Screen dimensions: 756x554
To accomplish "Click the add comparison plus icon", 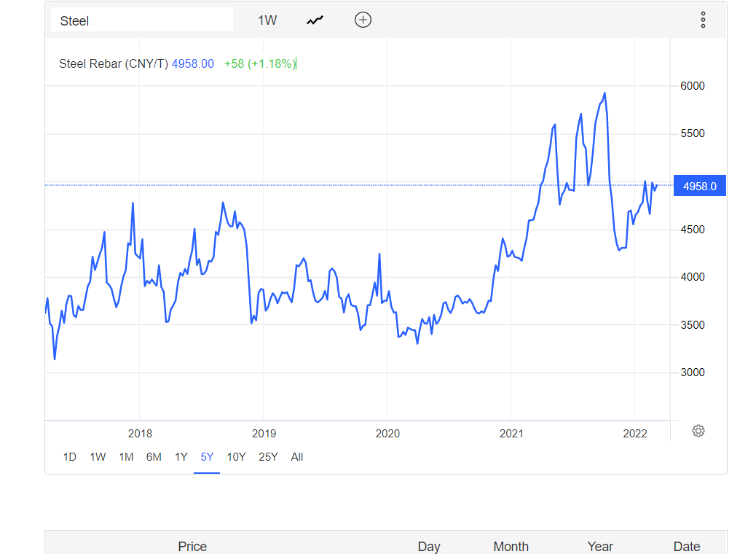I will point(363,20).
